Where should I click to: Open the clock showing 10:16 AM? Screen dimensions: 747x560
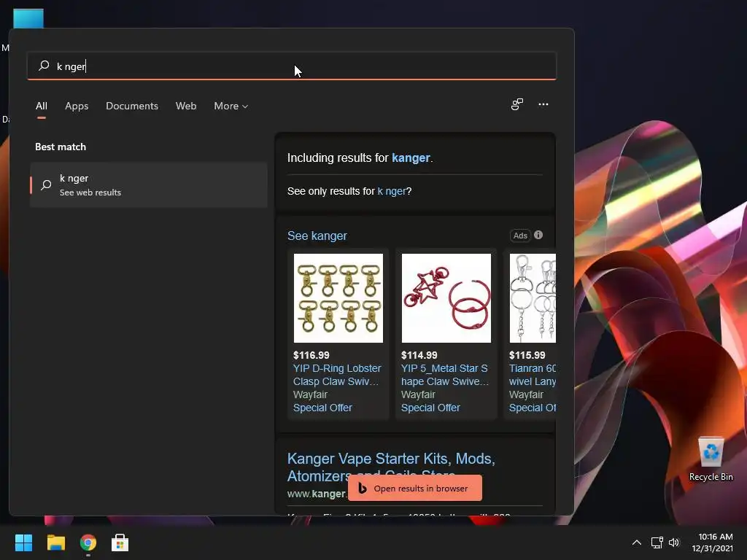tap(712, 542)
